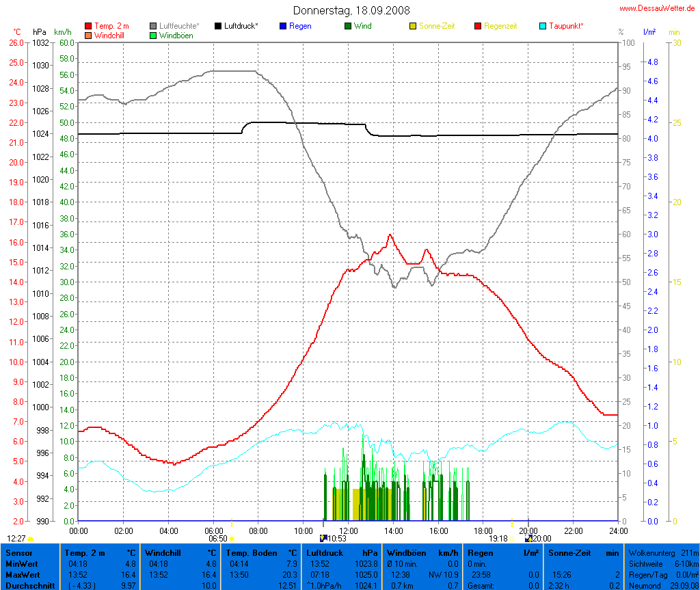
Task: Click the cyan Taupunkt legend square
Action: pyautogui.click(x=543, y=26)
